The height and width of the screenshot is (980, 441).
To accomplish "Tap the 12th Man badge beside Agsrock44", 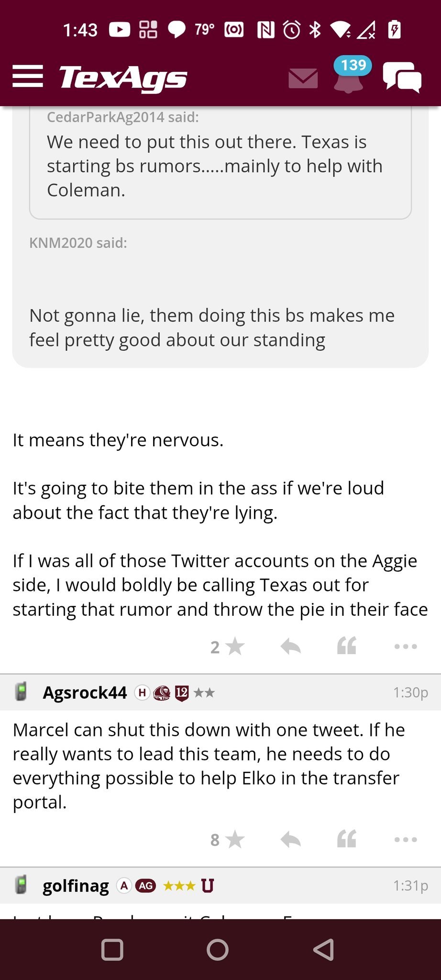I will [182, 693].
